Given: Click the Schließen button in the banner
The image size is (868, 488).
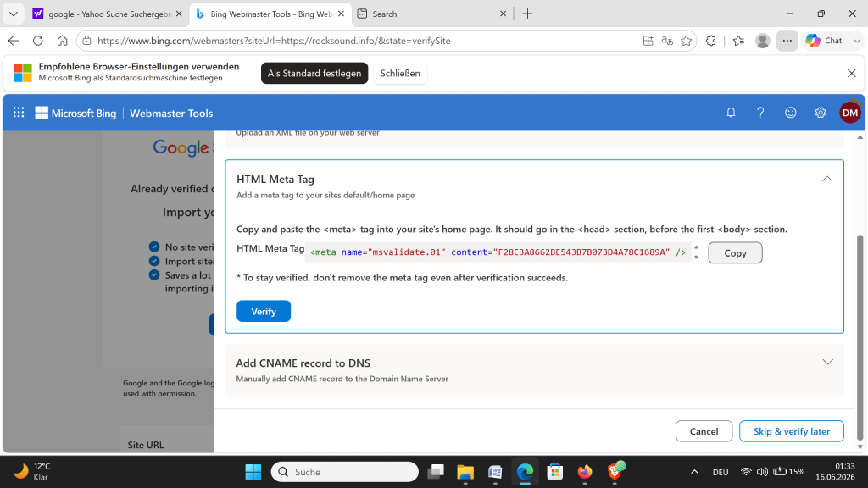Looking at the screenshot, I should [400, 73].
